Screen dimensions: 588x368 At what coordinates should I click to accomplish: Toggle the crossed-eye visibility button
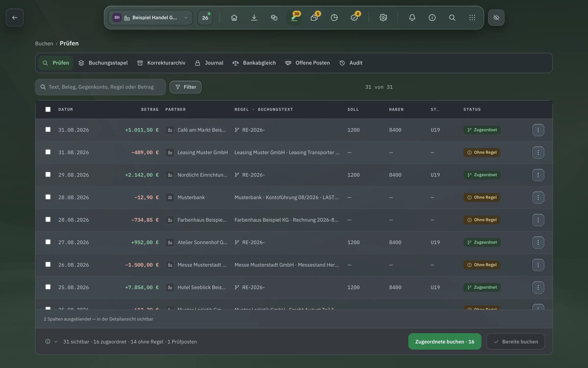pyautogui.click(x=496, y=18)
